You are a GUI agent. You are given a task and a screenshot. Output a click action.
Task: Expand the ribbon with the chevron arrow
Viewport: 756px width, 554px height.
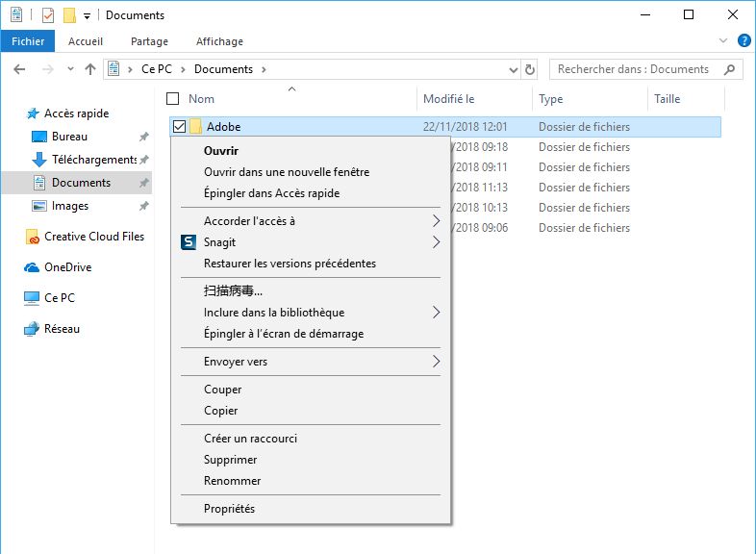coord(722,40)
